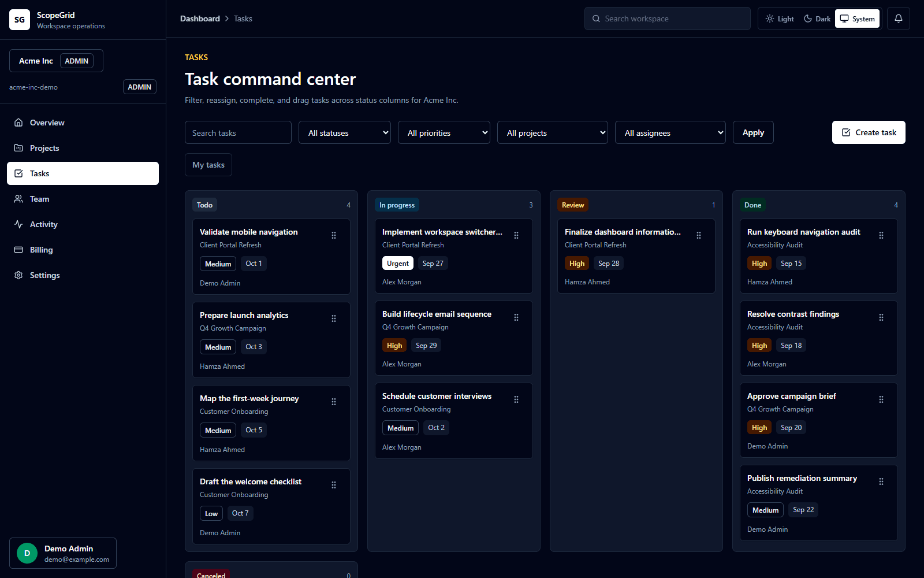
Task: Click drag handle on Finalize dashboard information card
Action: (699, 235)
